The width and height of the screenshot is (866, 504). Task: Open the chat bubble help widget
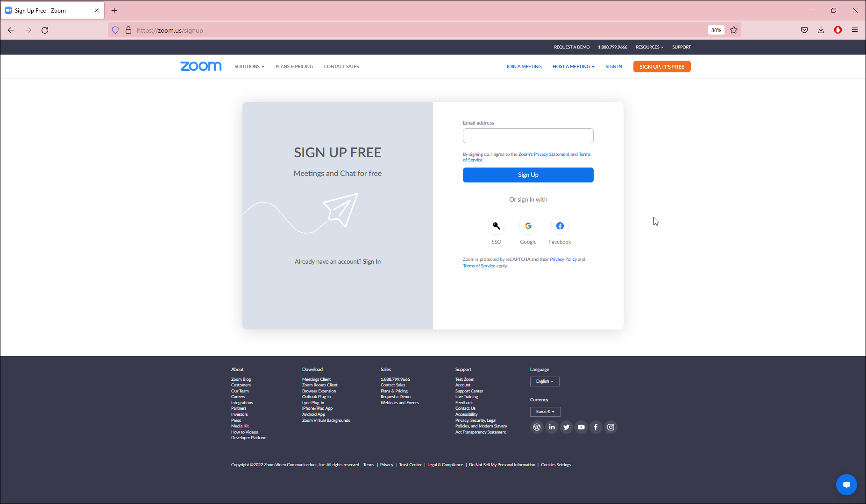point(846,485)
